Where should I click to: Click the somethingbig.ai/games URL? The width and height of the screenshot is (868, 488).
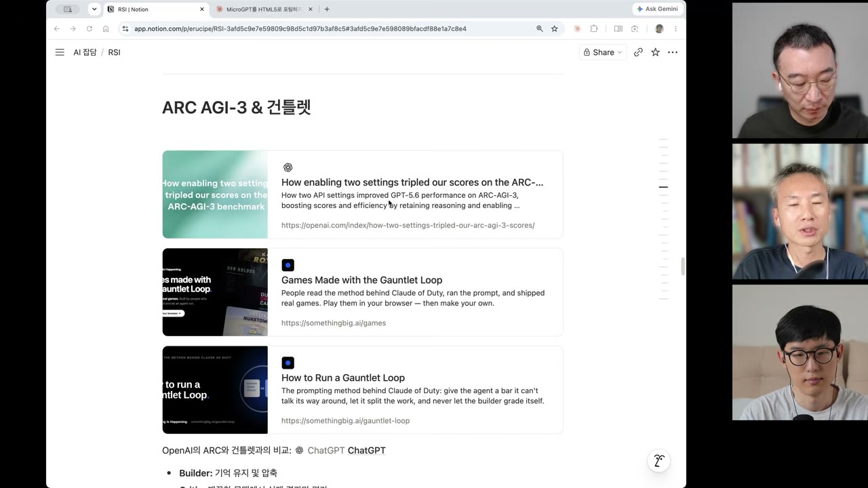pyautogui.click(x=334, y=323)
